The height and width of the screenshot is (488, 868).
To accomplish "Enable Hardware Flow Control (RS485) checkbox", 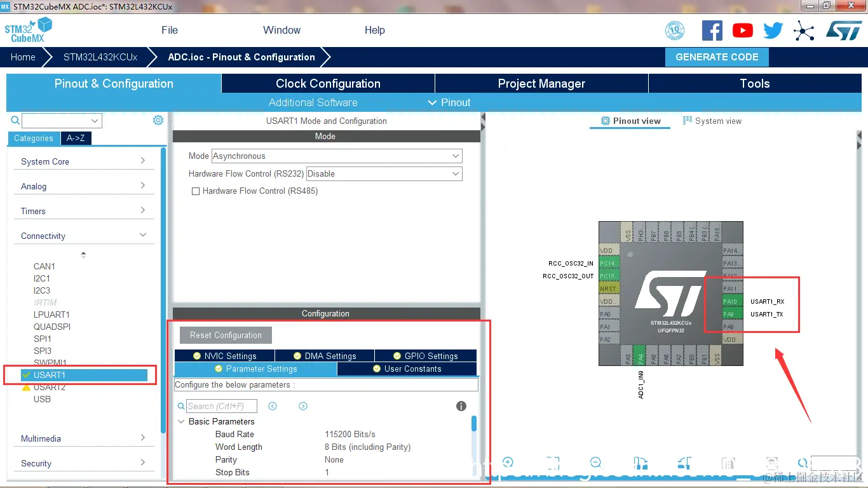I will (x=196, y=191).
